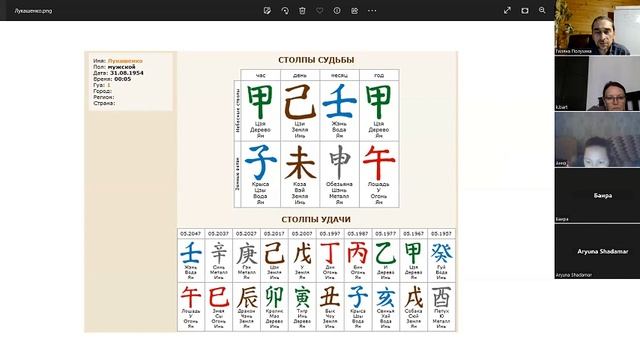Click the 05.1977 luck pillar date

385,234
